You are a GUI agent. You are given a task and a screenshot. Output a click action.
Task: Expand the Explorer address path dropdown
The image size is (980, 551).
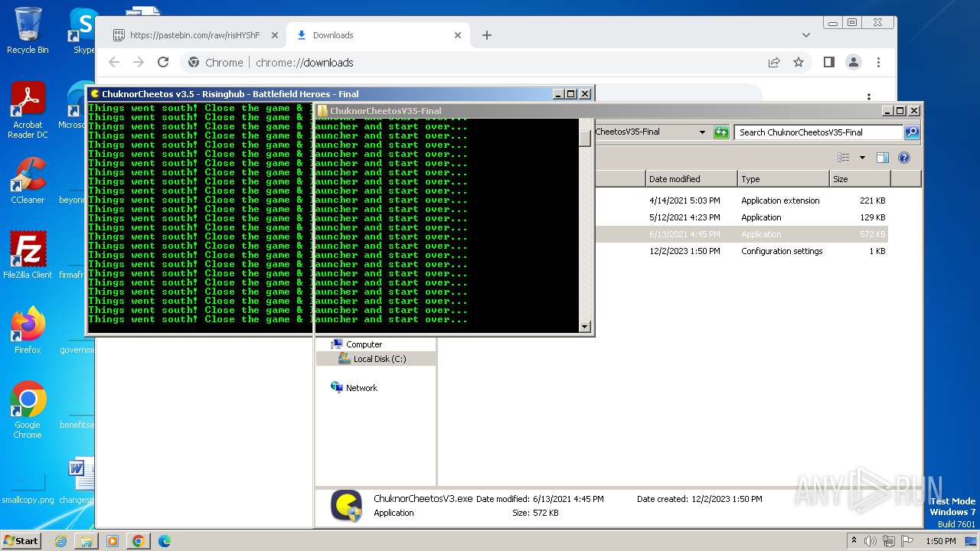(702, 132)
